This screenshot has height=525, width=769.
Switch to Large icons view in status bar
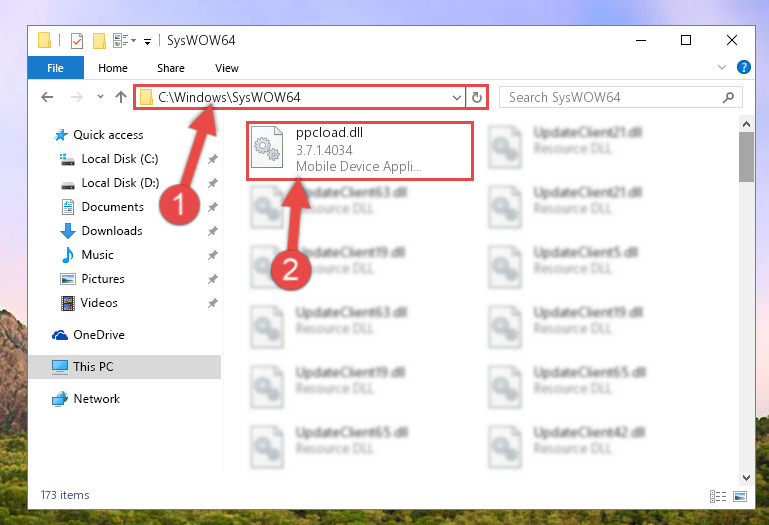tap(740, 497)
